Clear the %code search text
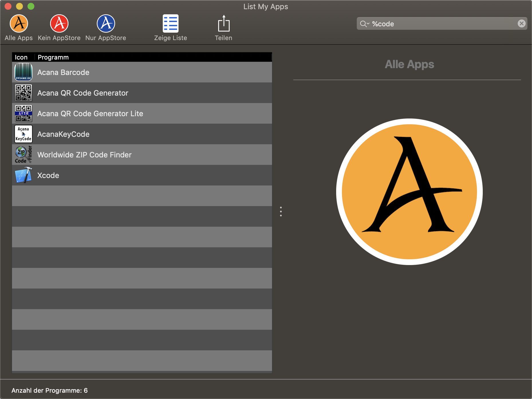The image size is (532, 399). pyautogui.click(x=521, y=23)
